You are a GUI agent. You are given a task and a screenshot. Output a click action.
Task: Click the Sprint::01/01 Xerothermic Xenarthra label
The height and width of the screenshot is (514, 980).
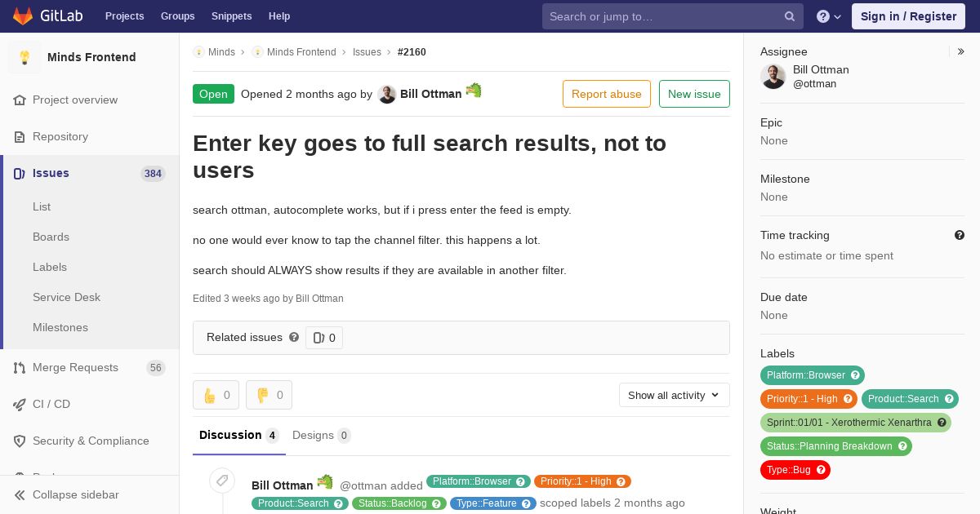856,423
